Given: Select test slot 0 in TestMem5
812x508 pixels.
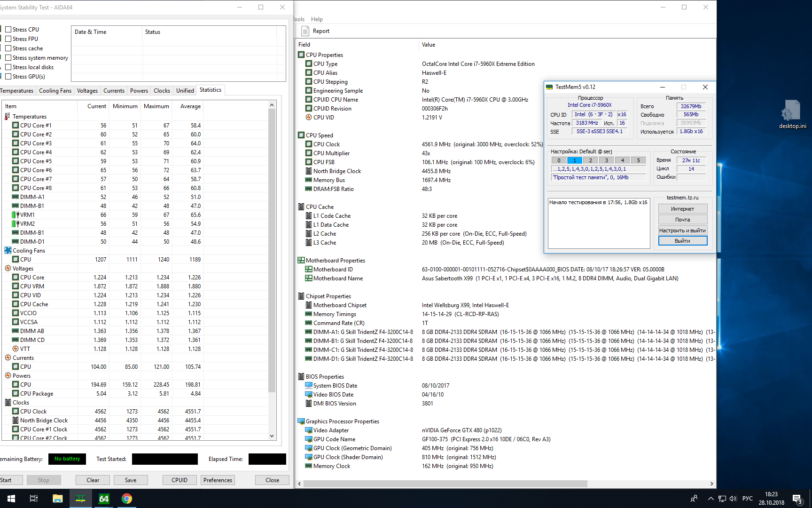Looking at the screenshot, I should [x=559, y=160].
